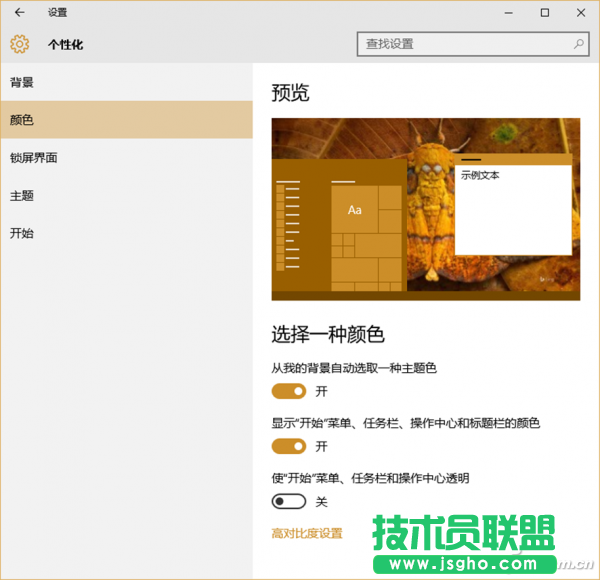This screenshot has width=600, height=580.
Task: Enable the 开始 menu transparency toggle
Action: [x=289, y=501]
